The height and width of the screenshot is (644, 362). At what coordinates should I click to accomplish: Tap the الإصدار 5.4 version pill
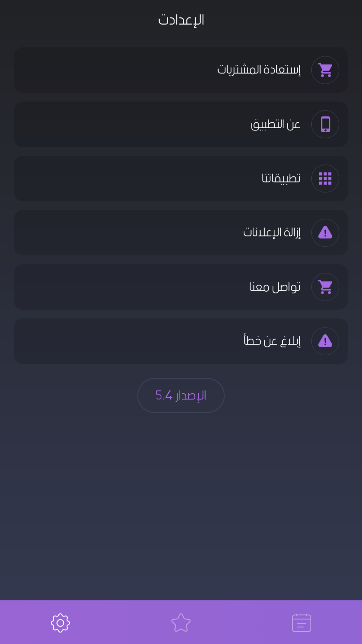[x=181, y=396]
